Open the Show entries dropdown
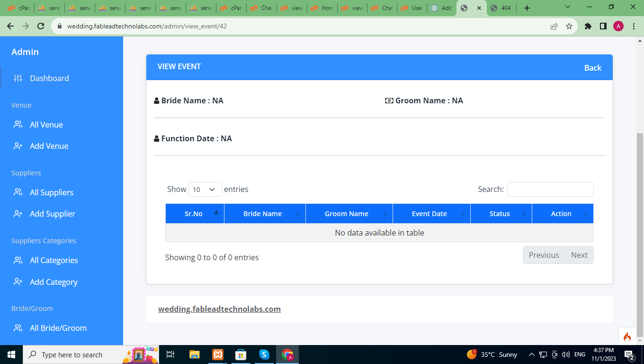 pyautogui.click(x=205, y=189)
